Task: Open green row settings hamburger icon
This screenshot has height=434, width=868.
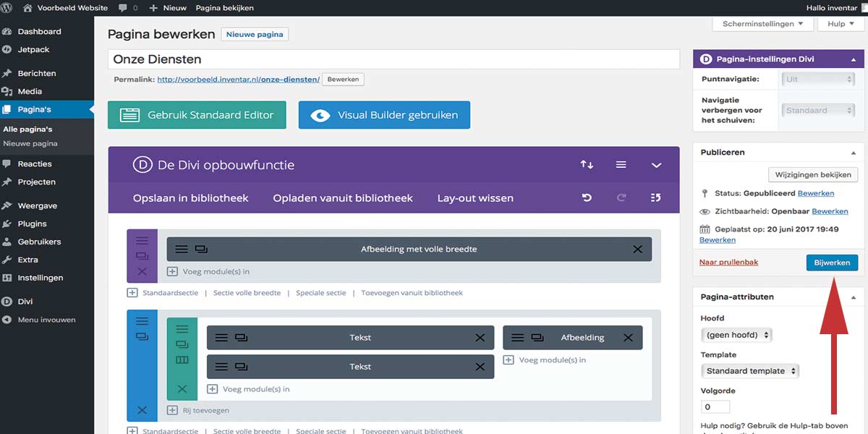Action: [x=182, y=329]
